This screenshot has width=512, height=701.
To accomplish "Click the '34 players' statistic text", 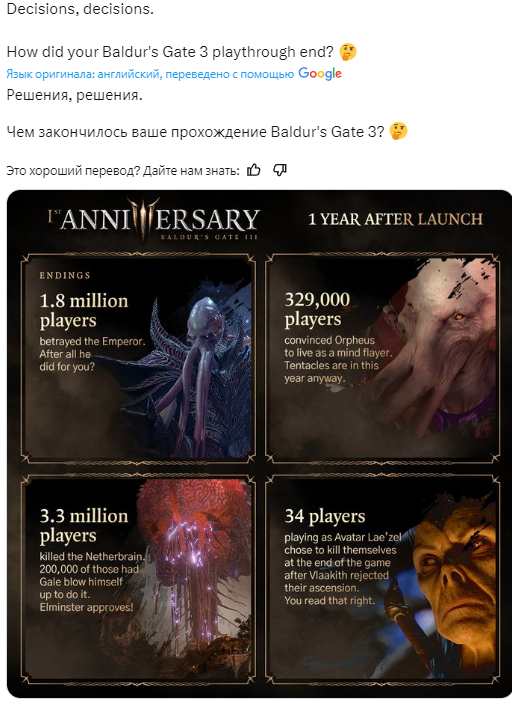I will [x=325, y=516].
